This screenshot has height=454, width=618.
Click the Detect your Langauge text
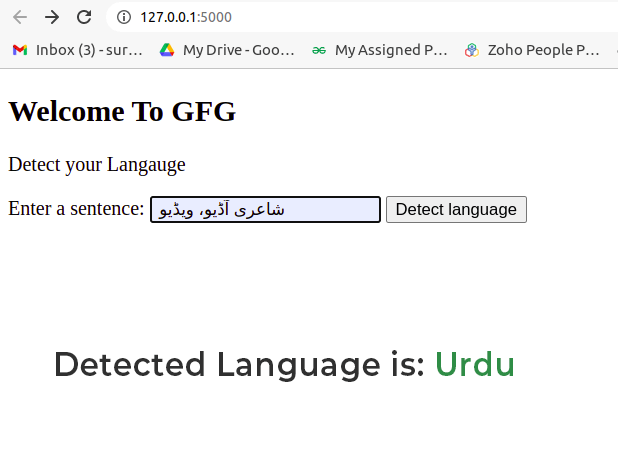click(97, 164)
